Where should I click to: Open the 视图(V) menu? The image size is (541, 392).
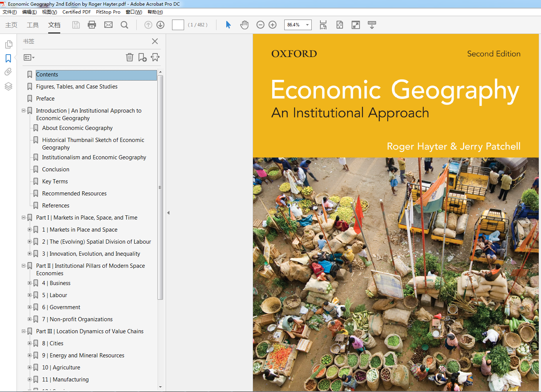point(50,12)
